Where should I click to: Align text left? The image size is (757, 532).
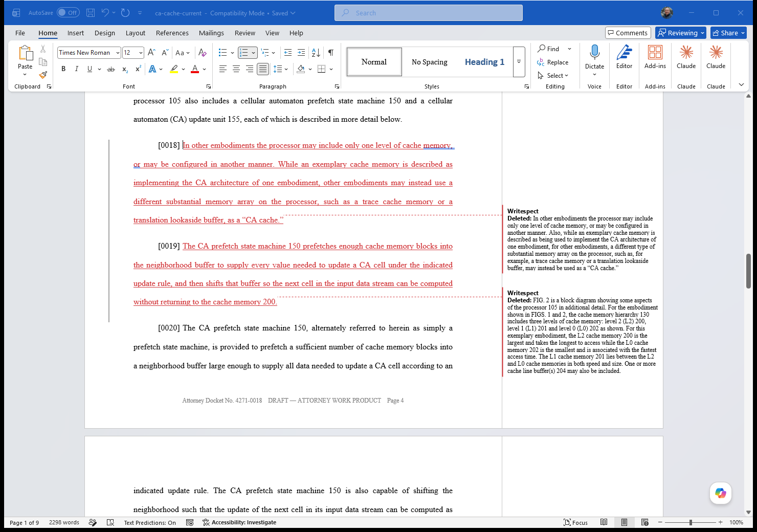pos(223,69)
